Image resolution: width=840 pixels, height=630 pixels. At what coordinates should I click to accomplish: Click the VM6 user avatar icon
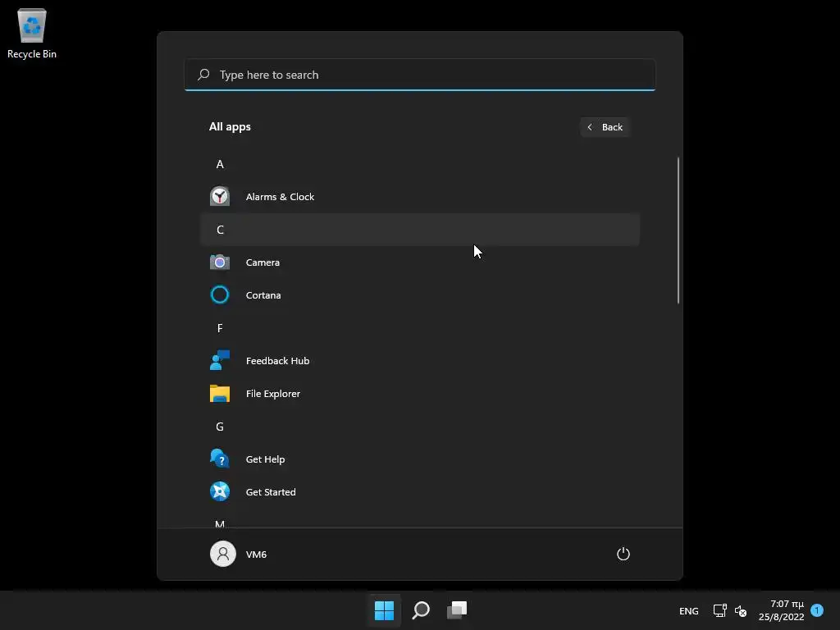(223, 554)
